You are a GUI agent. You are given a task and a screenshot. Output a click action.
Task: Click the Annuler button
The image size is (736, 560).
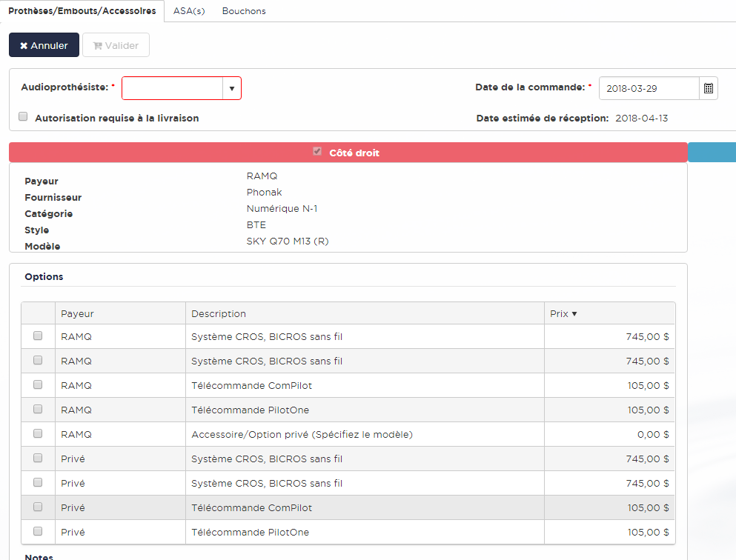point(44,45)
